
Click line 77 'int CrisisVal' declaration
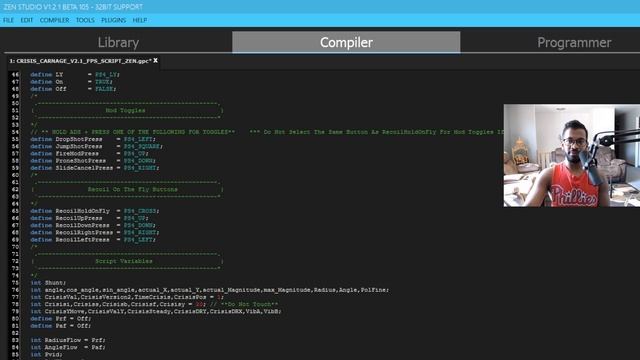[x=127, y=297]
